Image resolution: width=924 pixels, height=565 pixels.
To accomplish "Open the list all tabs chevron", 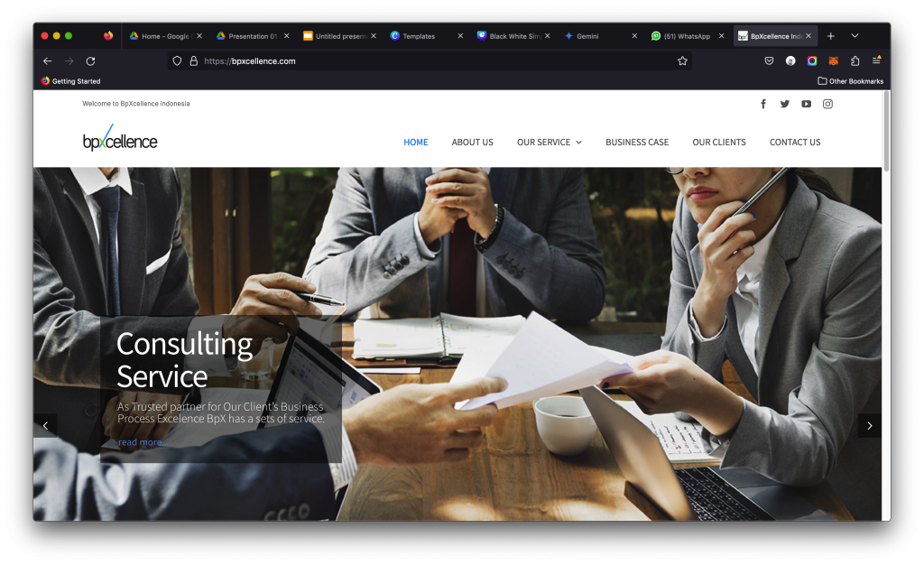I will [x=855, y=36].
